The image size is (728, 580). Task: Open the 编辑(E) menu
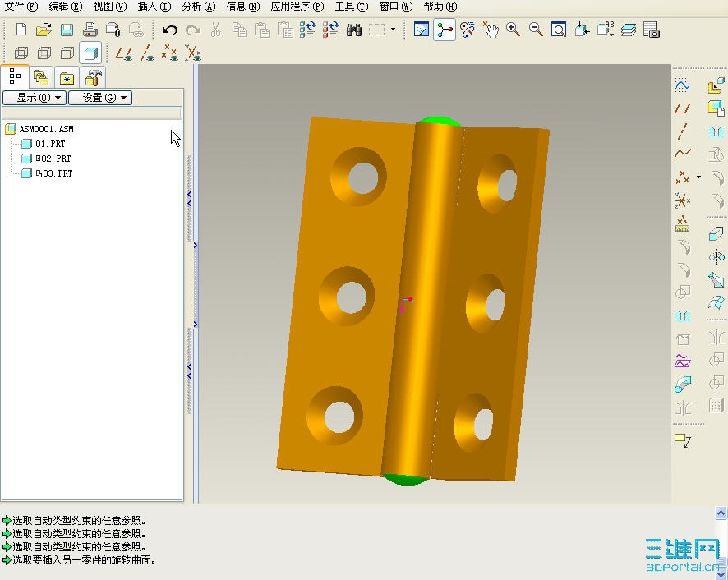(x=66, y=7)
